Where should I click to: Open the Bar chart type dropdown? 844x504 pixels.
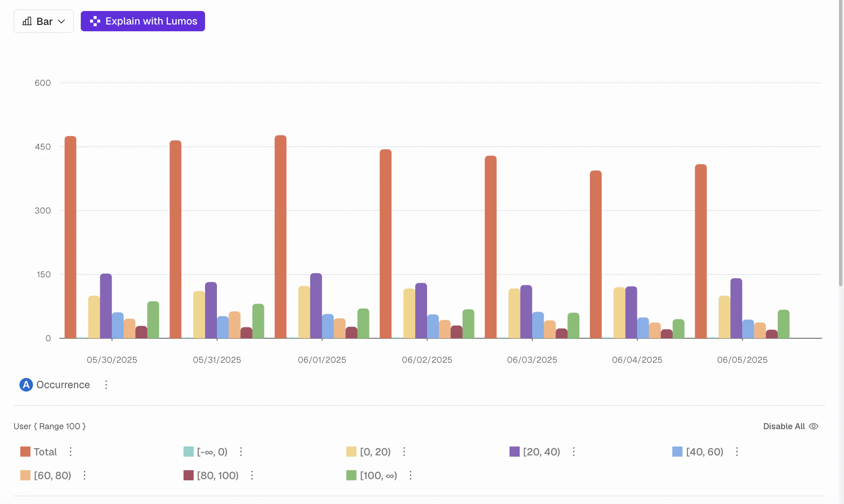[x=44, y=21]
